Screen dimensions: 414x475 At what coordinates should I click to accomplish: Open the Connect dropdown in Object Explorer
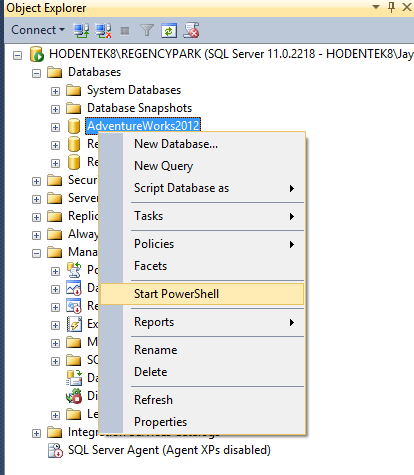[38, 30]
